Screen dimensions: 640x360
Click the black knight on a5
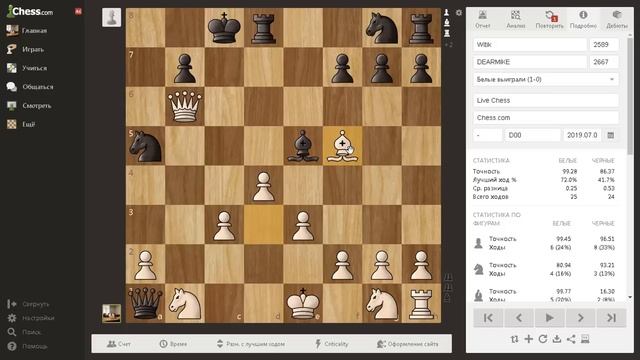click(x=145, y=146)
